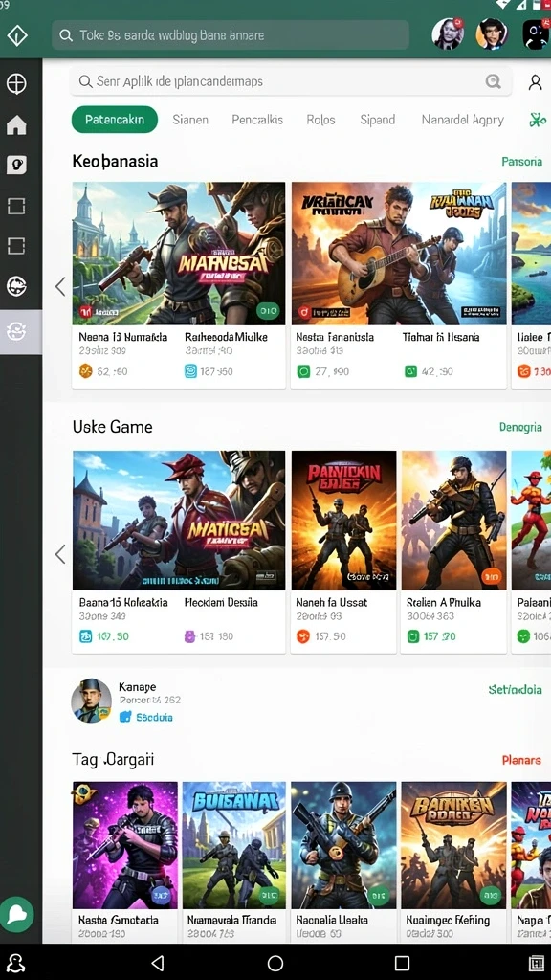Click the Nesta Tenaniusla title

coord(335,337)
